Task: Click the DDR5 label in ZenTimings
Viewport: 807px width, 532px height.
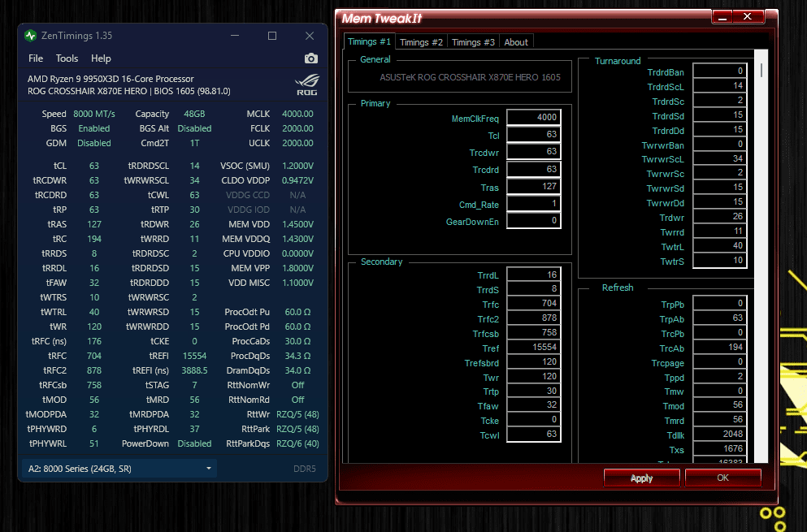Action: click(305, 469)
